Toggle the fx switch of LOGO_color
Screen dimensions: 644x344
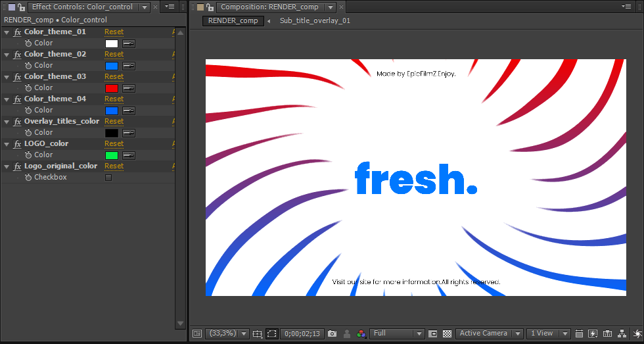17,144
